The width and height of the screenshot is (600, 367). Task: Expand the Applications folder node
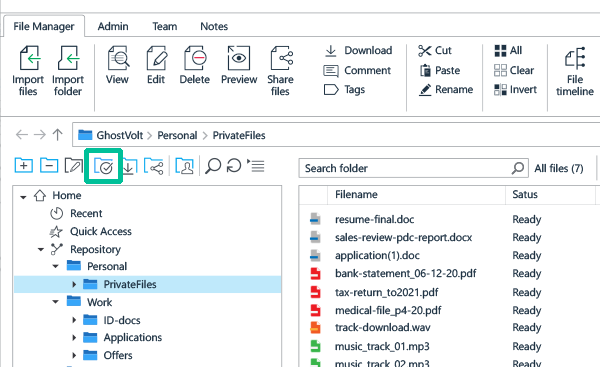pos(74,338)
